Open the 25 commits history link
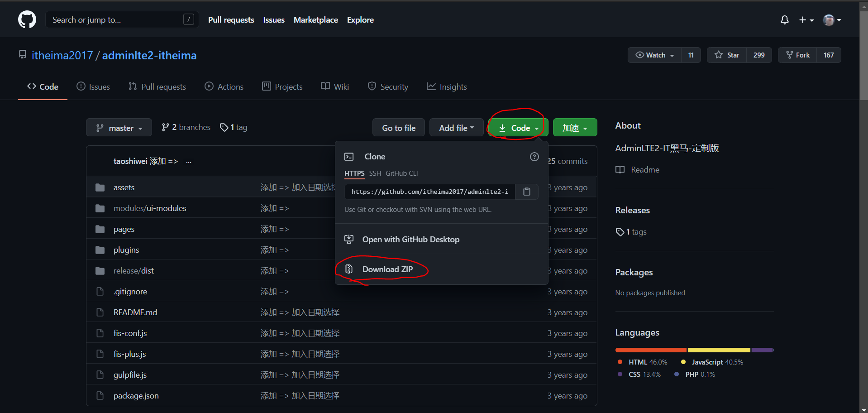Screen dimensions: 868x413 point(568,161)
